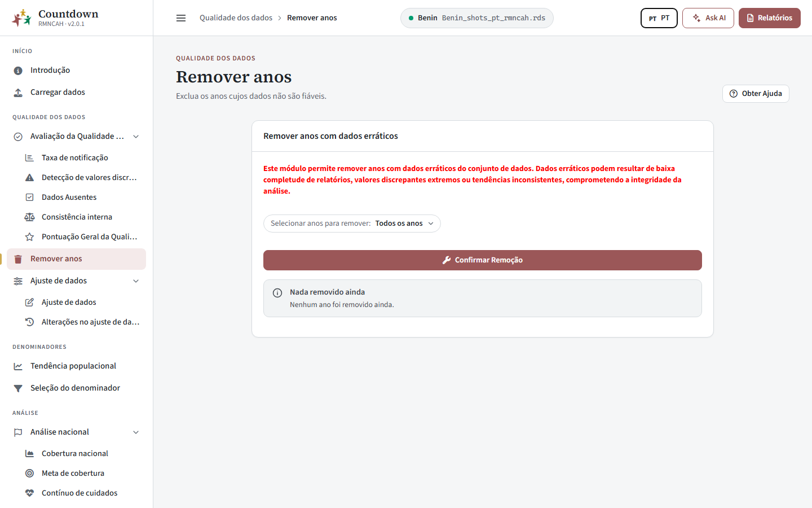Viewport: 812px width, 508px height.
Task: Collapse the Avaliação da Qualidade section chevron
Action: tap(136, 137)
